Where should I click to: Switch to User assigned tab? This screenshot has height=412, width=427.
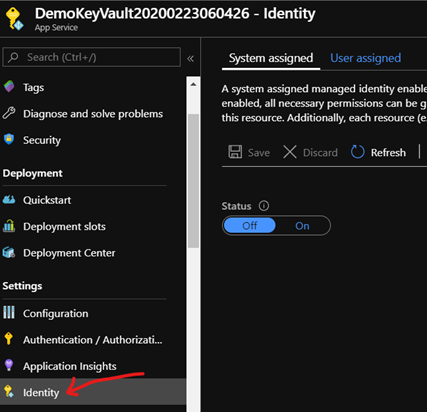[x=365, y=58]
